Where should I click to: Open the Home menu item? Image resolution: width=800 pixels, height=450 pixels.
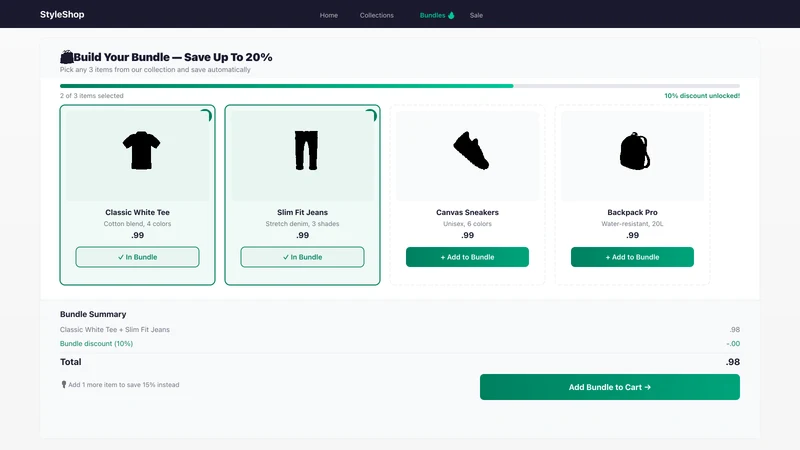(x=329, y=15)
